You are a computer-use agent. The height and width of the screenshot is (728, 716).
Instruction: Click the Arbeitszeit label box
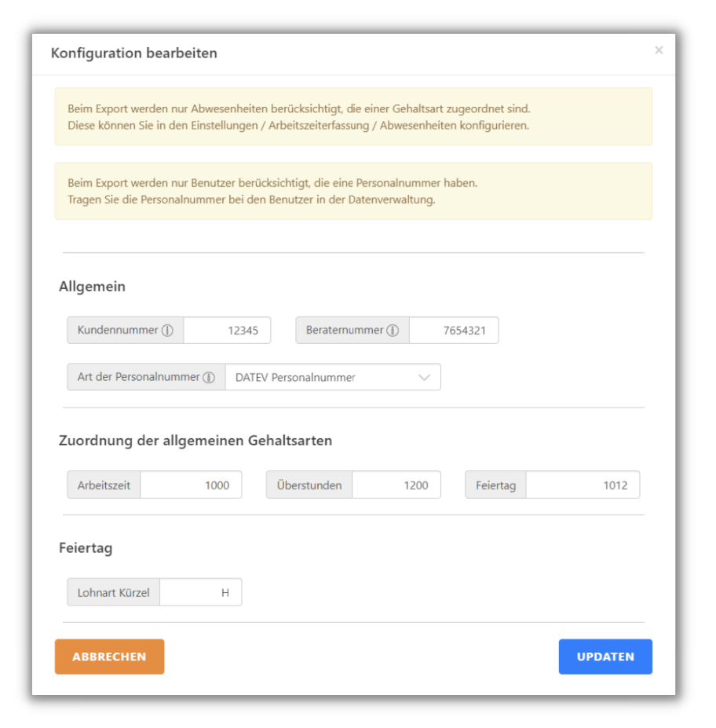(104, 485)
